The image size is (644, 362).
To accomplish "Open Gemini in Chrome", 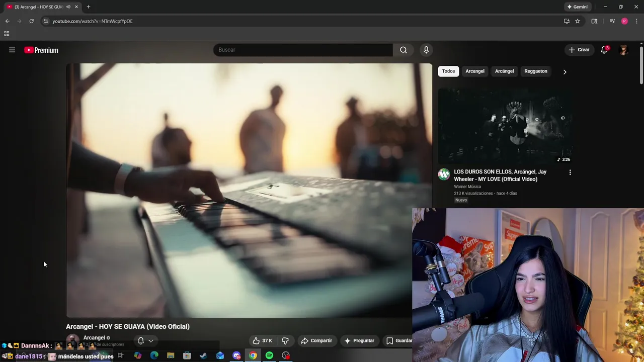I will coord(578,7).
